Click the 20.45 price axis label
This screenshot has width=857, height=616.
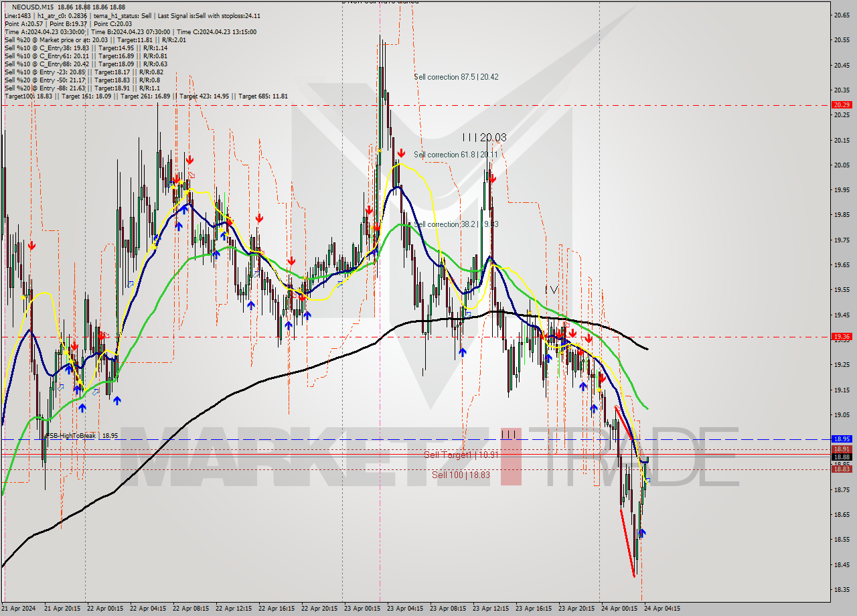[x=842, y=66]
